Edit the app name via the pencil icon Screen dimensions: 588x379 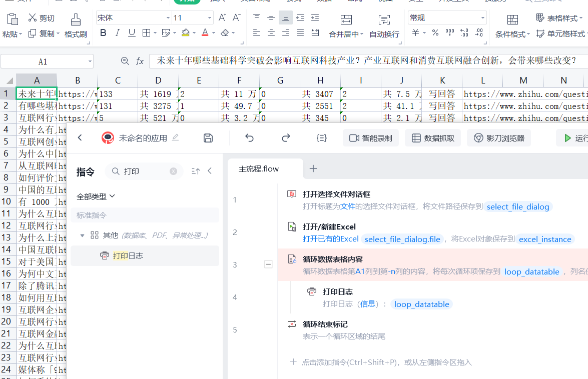pos(175,137)
